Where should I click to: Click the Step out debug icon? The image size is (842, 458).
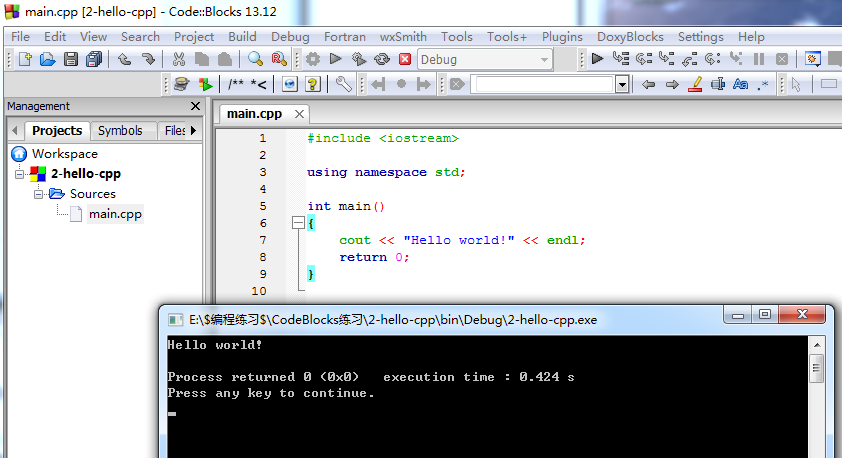point(689,59)
